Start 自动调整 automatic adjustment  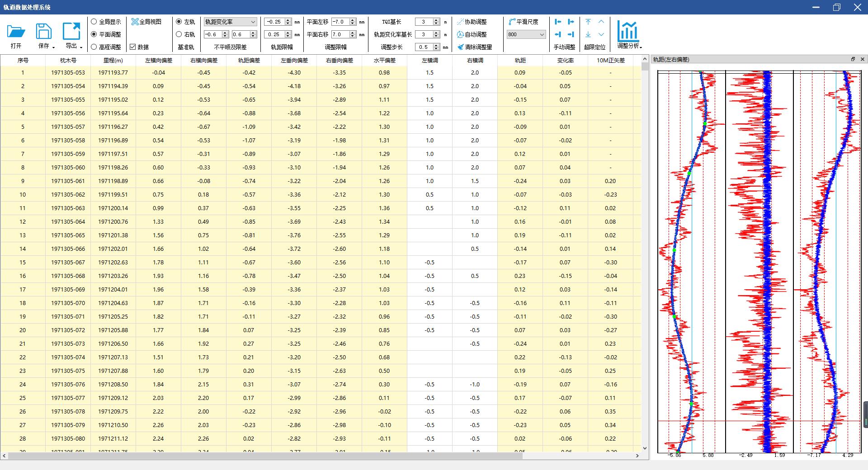click(x=472, y=34)
